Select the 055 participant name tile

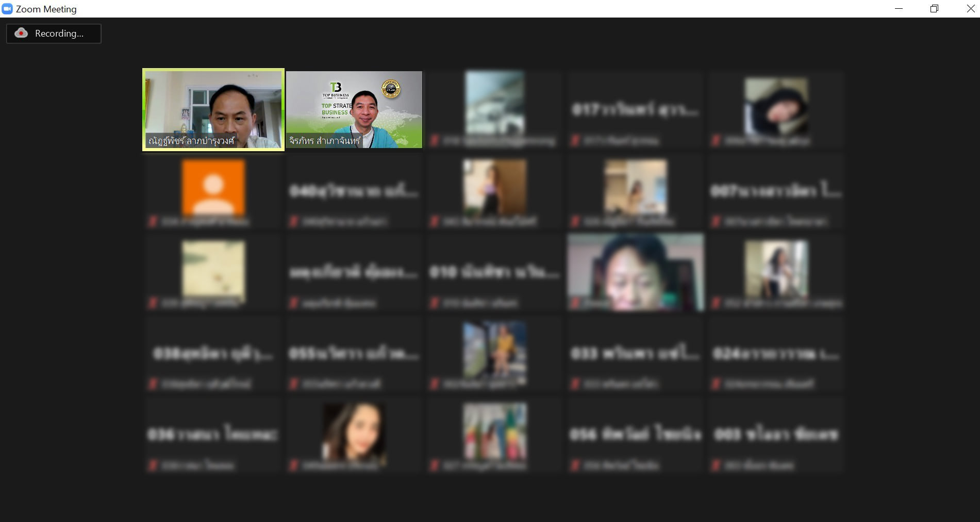tap(354, 354)
